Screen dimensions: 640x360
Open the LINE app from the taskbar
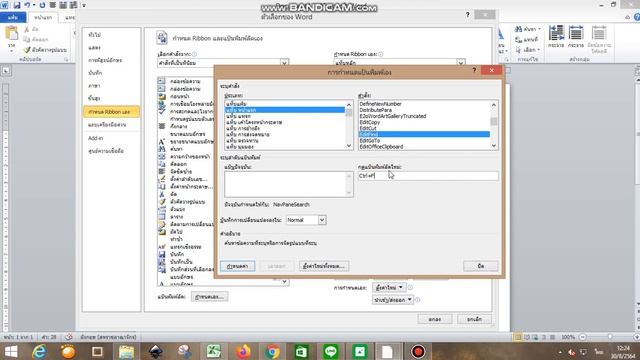[x=331, y=351]
